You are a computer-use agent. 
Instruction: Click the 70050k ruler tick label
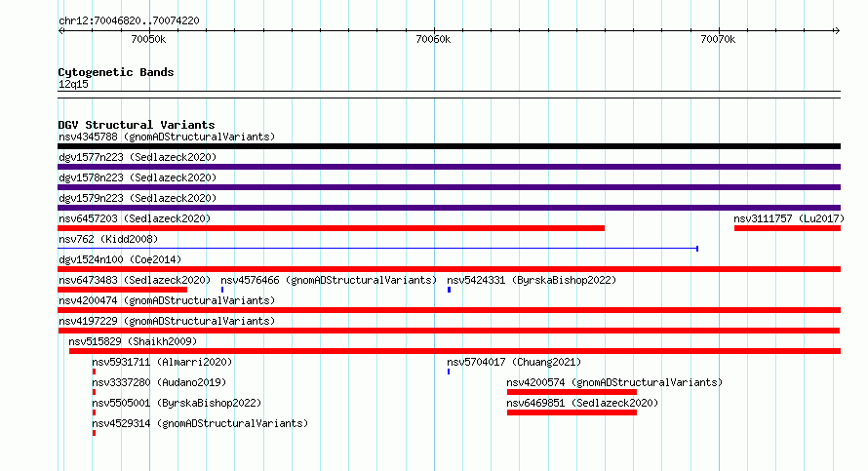[x=148, y=39]
